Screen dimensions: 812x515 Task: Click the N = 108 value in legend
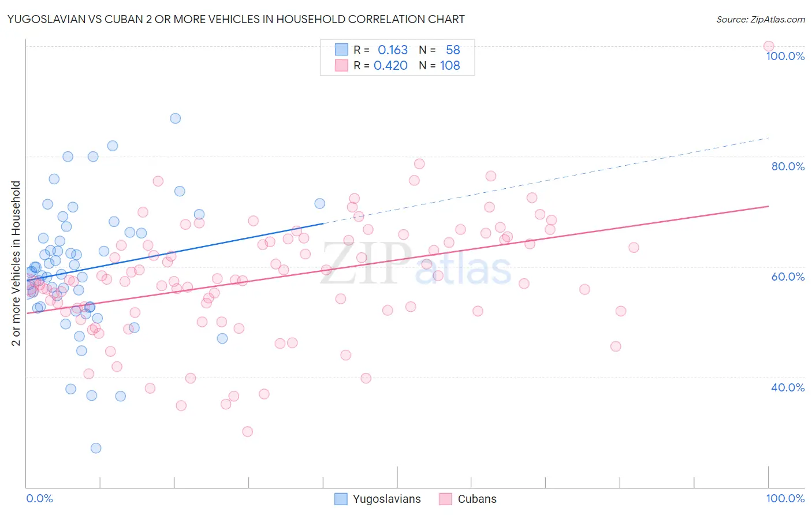[x=439, y=65]
